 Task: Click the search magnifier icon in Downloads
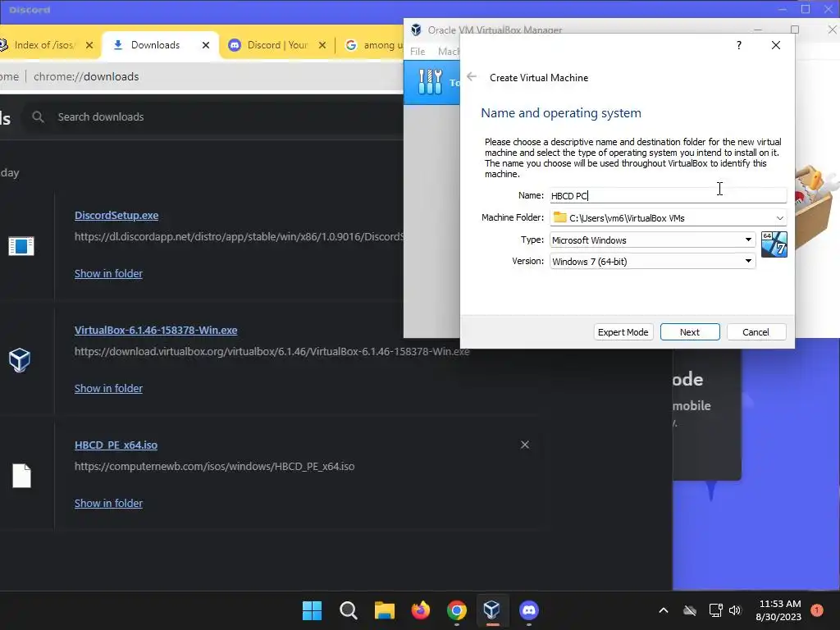(38, 116)
